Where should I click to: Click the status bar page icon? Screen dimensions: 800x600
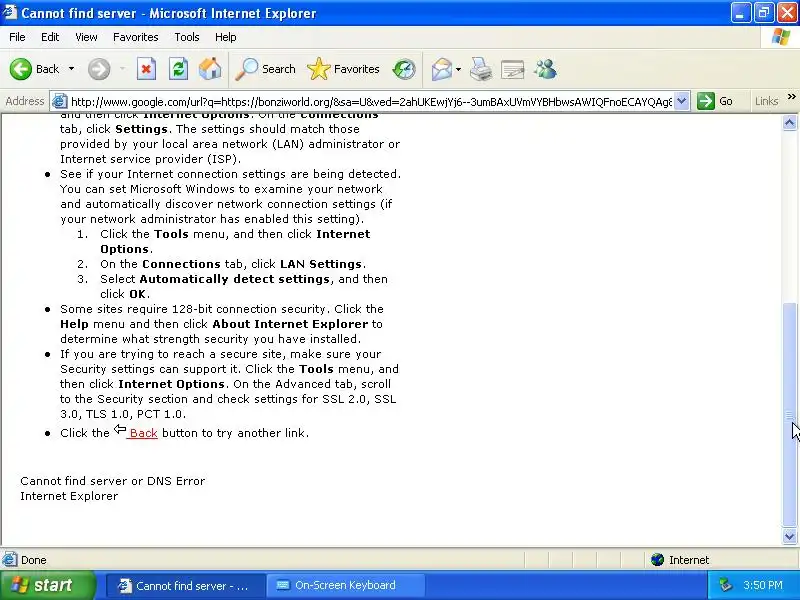(x=9, y=560)
